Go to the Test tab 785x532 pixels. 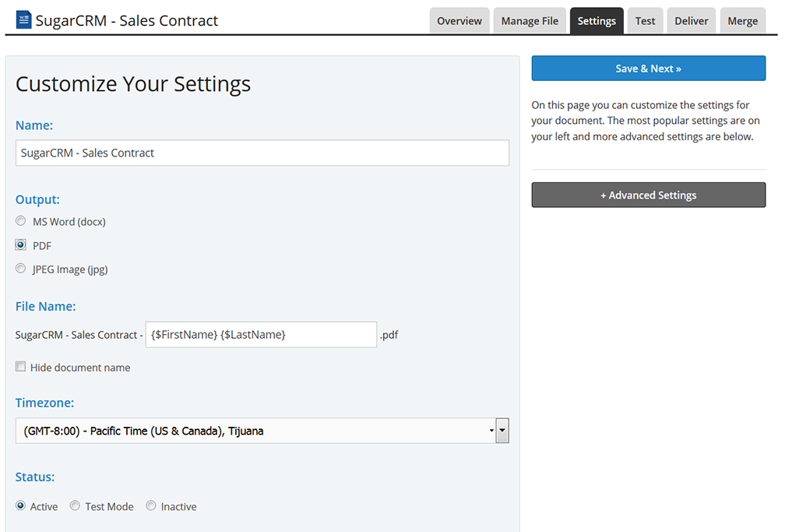click(645, 21)
